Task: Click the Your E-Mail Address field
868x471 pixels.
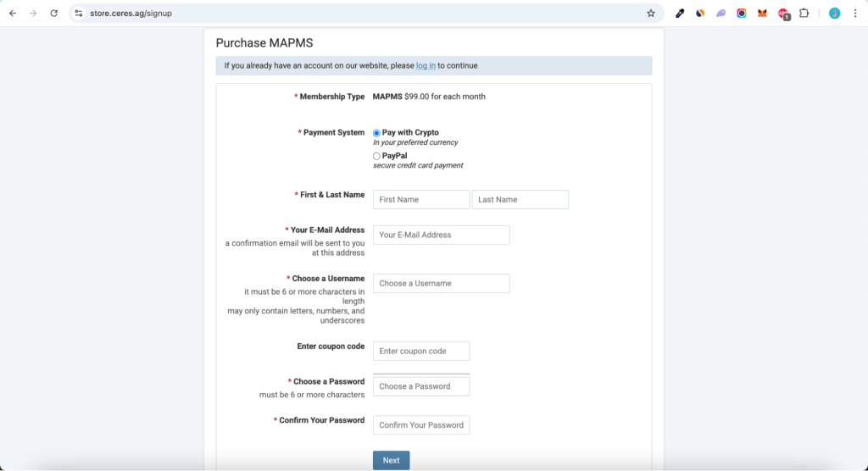Action: [x=441, y=235]
